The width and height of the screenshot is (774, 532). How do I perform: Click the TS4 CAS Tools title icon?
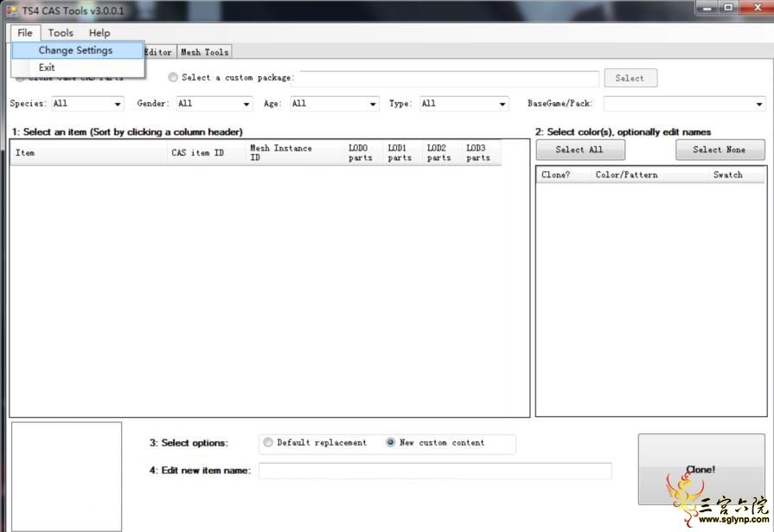click(x=12, y=10)
